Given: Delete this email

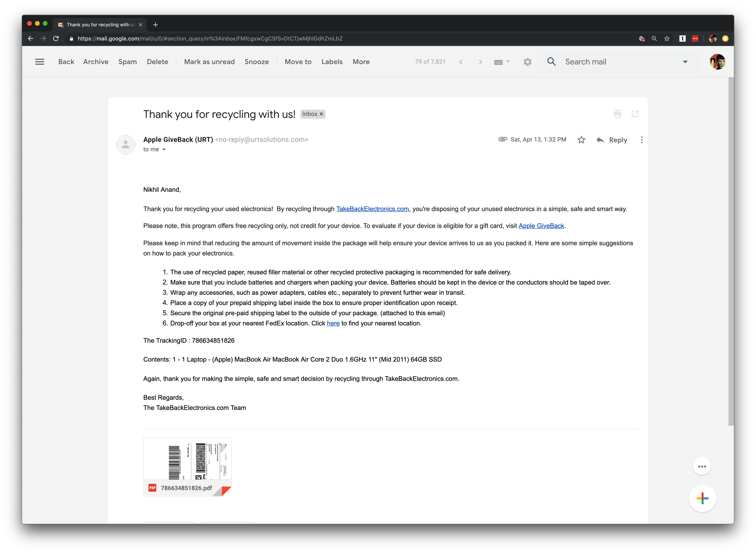Looking at the screenshot, I should (157, 62).
